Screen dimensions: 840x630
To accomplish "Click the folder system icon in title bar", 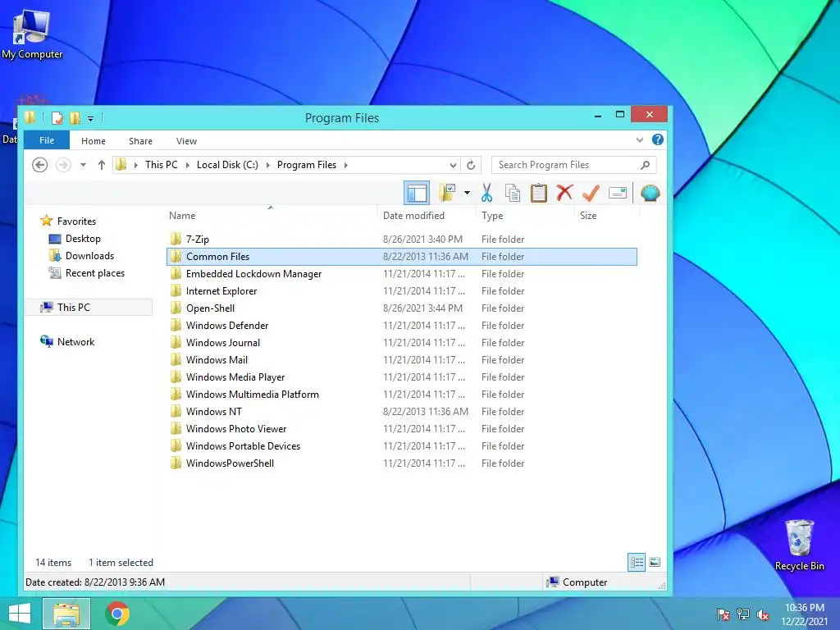I will 30,117.
